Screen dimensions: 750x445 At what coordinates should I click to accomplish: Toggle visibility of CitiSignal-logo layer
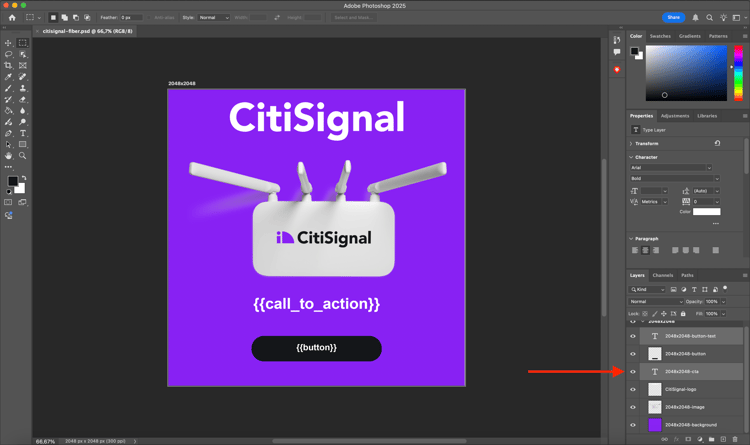(x=633, y=389)
